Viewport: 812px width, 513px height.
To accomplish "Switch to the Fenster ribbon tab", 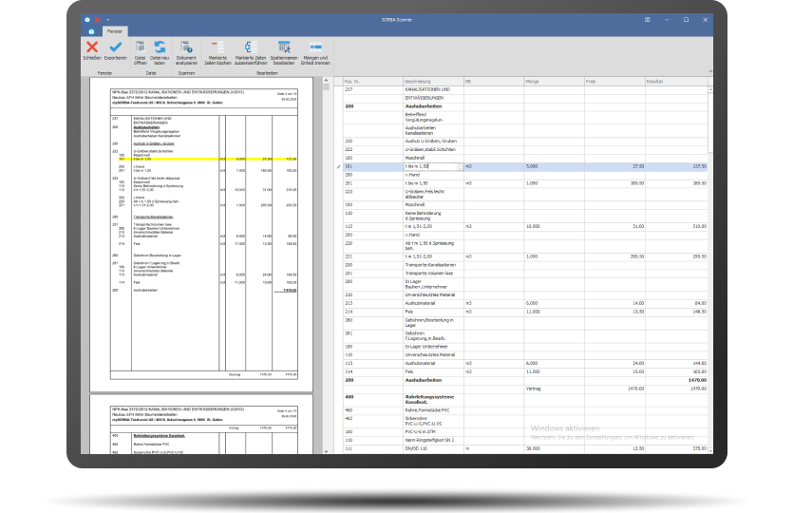I will (115, 31).
